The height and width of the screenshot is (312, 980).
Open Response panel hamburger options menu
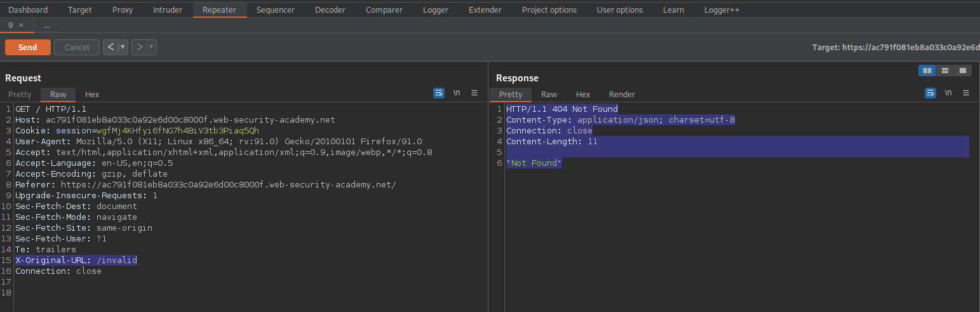pyautogui.click(x=966, y=93)
